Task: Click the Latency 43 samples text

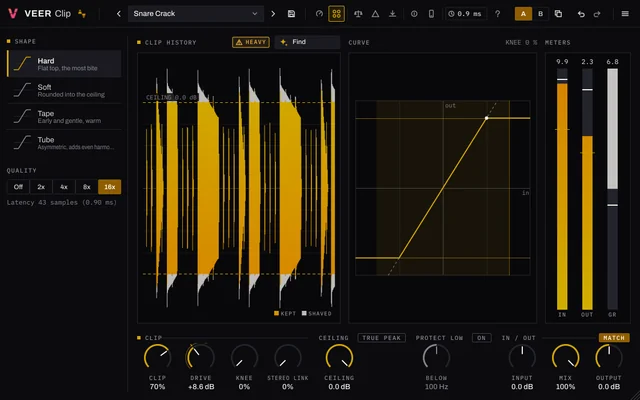Action: pyautogui.click(x=62, y=202)
